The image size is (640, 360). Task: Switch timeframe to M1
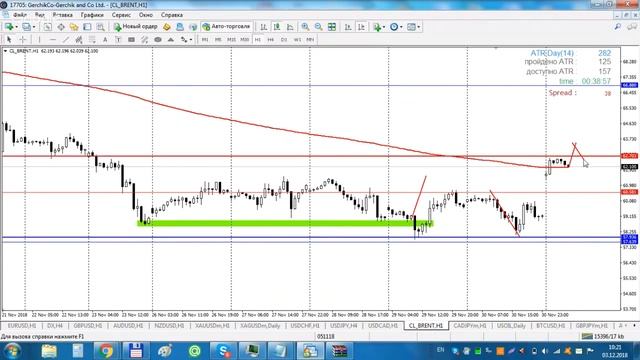205,40
